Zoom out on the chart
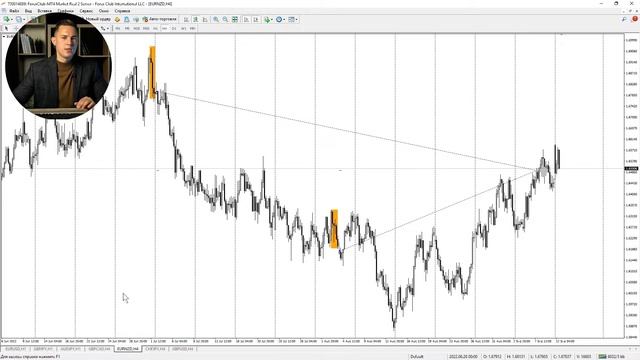640x360 pixels. [x=225, y=19]
